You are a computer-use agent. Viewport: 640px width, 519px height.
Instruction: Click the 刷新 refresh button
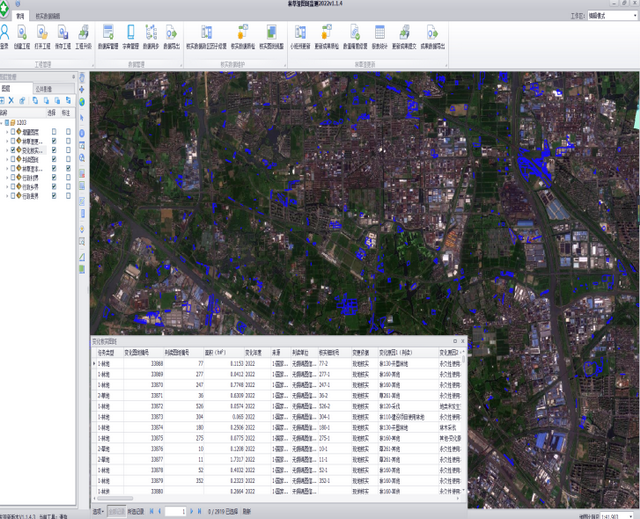(x=247, y=511)
